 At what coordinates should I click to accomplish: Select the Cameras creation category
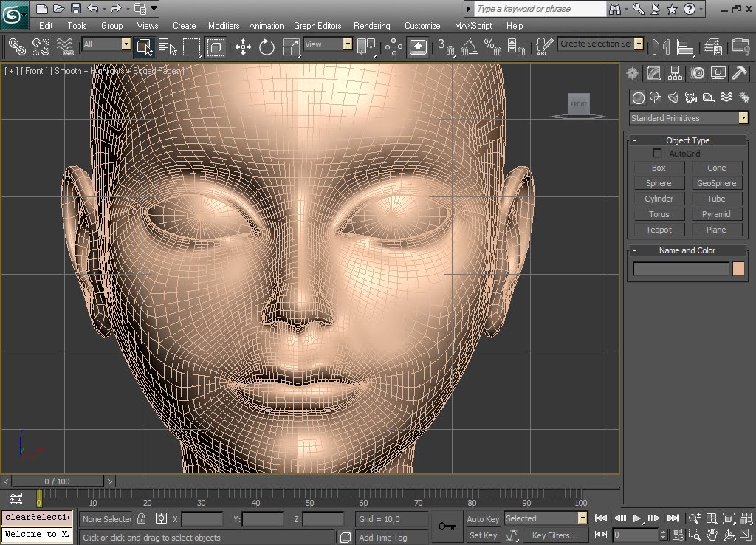(x=691, y=97)
